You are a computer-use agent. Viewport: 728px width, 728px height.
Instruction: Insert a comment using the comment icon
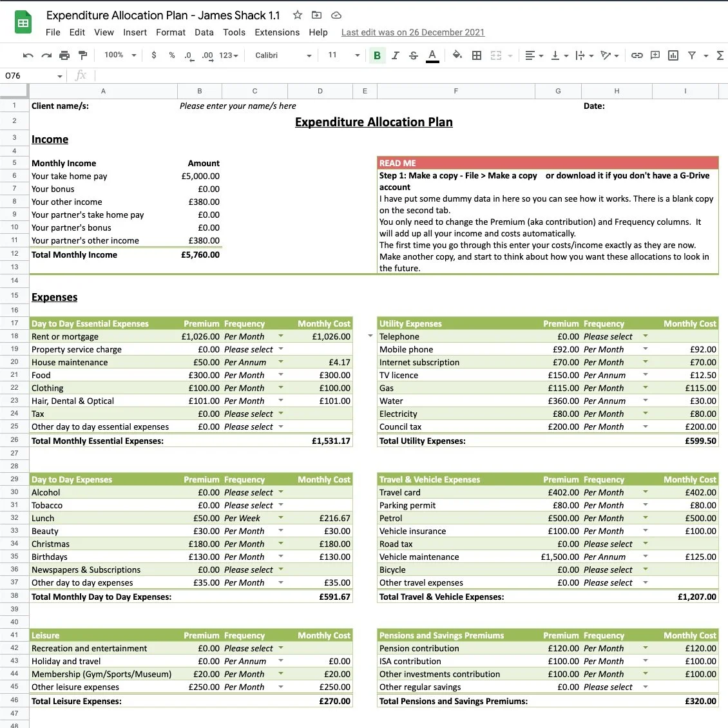click(x=655, y=55)
